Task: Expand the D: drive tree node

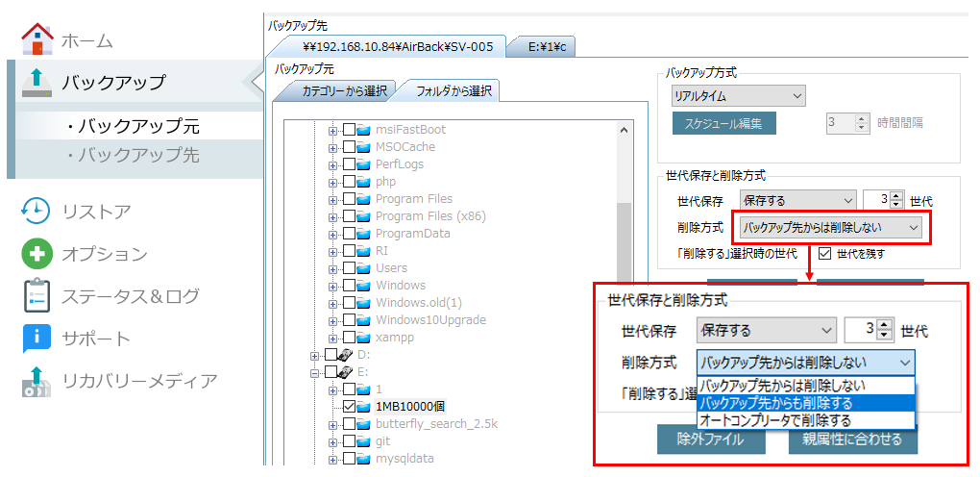Action: point(315,355)
